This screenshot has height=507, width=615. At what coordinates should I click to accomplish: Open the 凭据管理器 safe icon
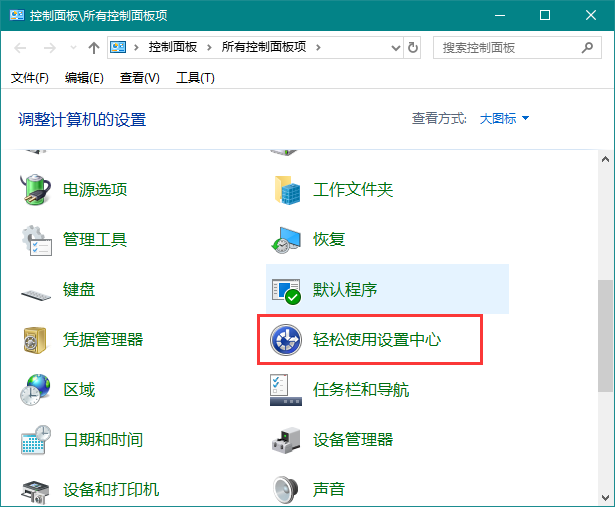35,340
